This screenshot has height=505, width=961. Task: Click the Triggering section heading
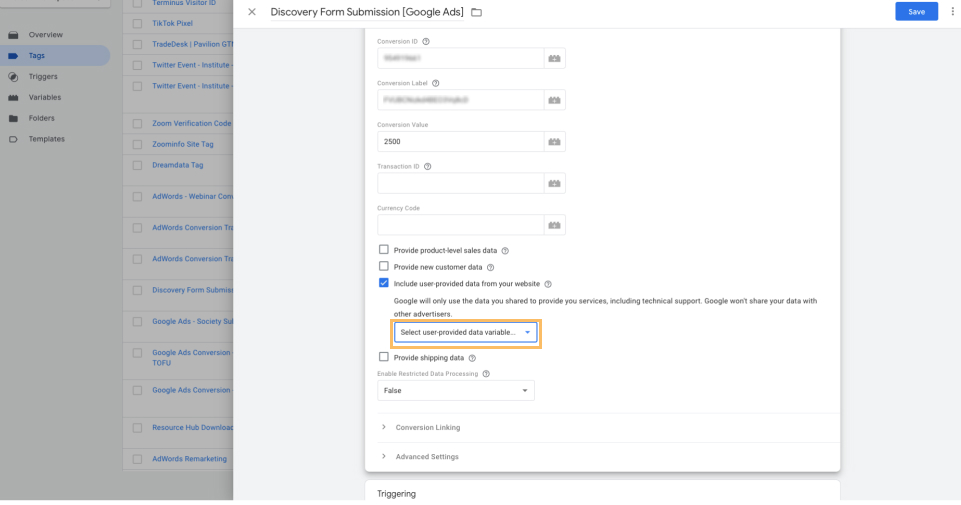[x=396, y=494]
